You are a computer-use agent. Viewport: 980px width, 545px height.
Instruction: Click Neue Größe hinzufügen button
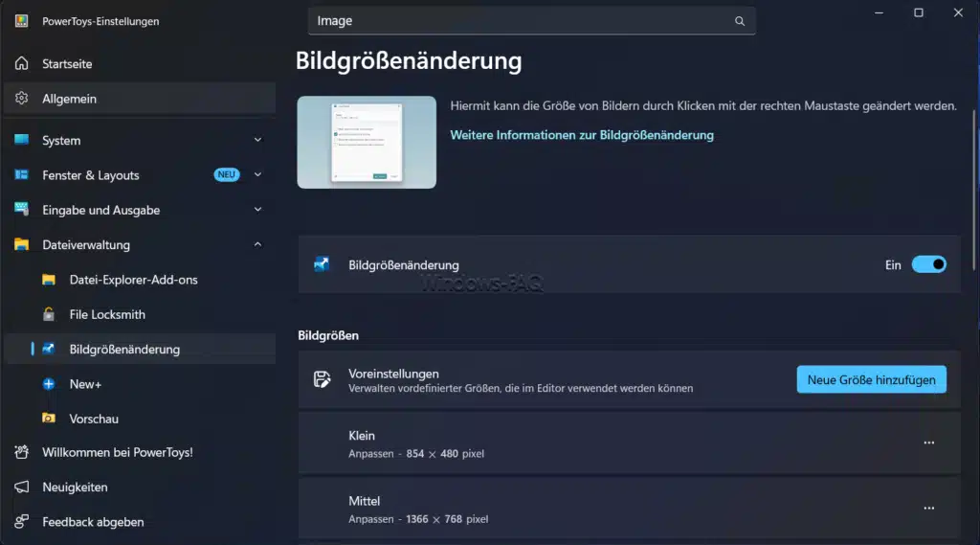coord(871,380)
